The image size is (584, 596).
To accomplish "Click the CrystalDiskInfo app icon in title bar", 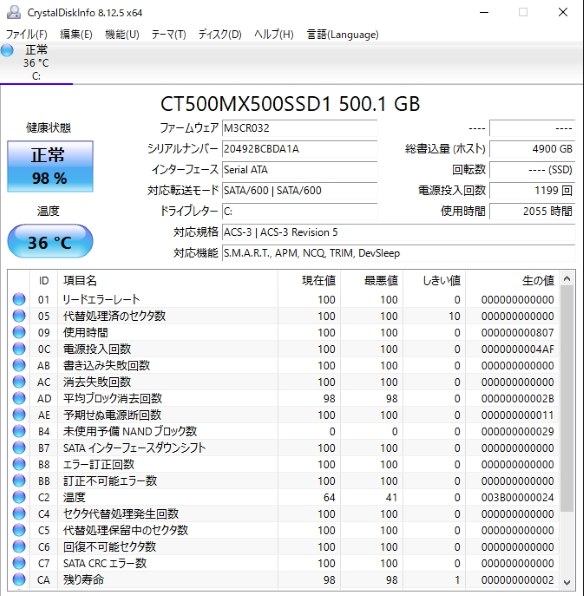I will click(14, 13).
